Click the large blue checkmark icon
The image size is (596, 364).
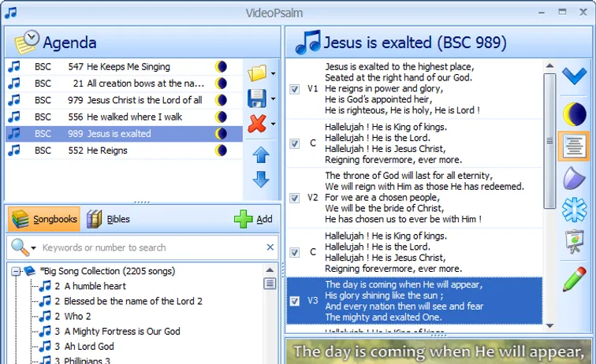[574, 76]
